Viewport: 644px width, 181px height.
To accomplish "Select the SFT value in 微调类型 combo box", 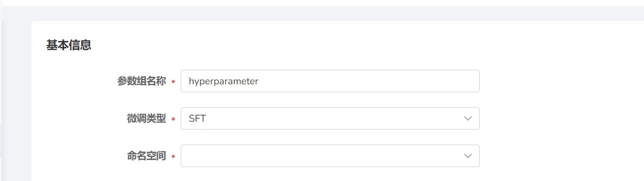I will (197, 119).
